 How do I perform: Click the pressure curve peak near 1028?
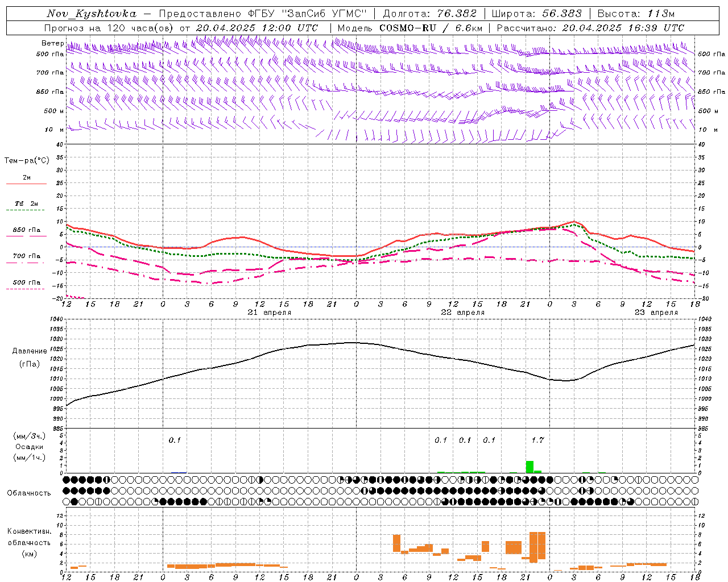(353, 343)
